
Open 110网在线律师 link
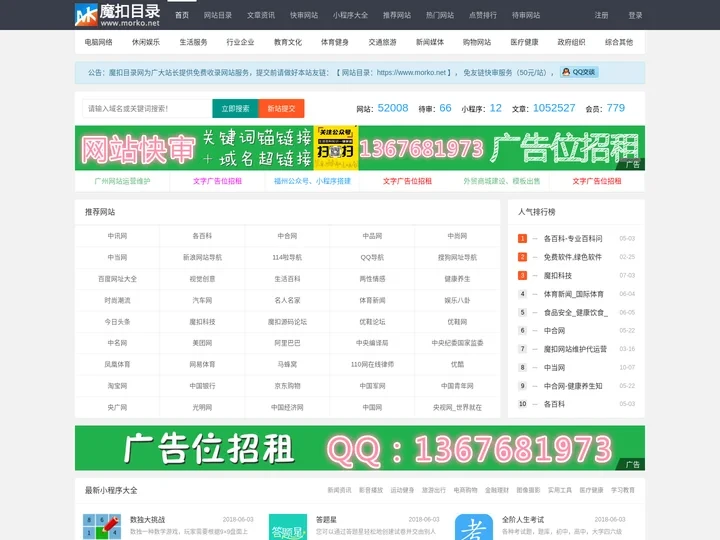(x=372, y=365)
